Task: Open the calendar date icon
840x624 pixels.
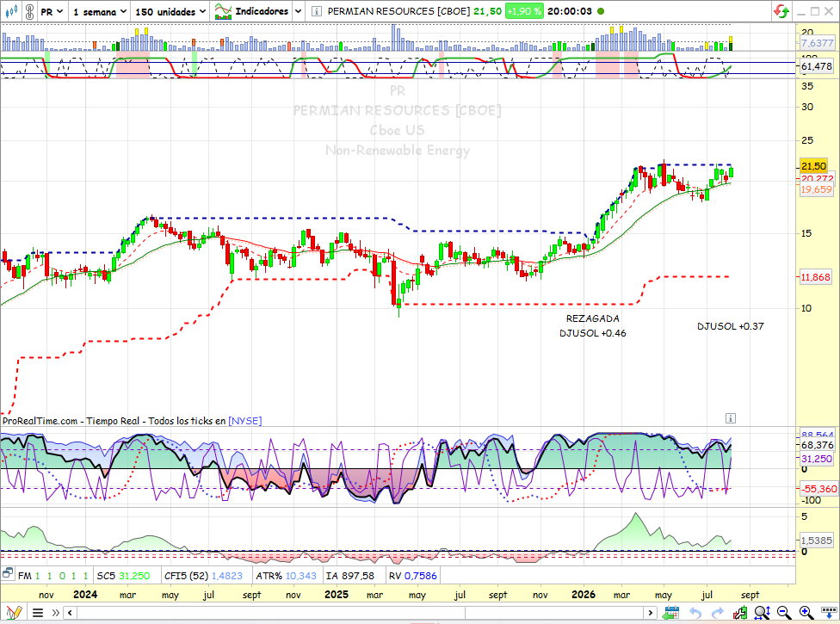Action: pos(670,612)
